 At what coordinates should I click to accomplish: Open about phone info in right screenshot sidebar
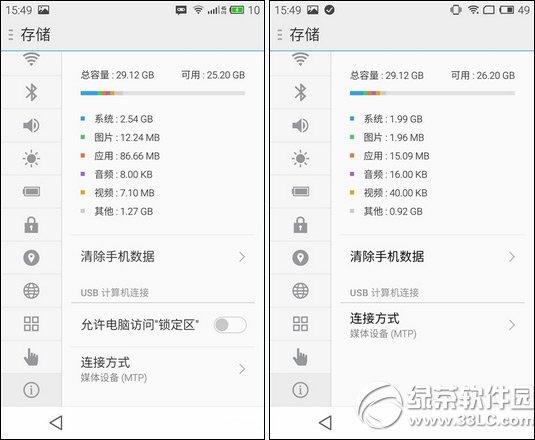pos(300,390)
